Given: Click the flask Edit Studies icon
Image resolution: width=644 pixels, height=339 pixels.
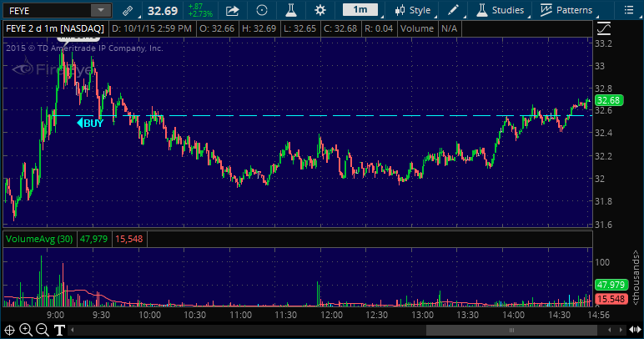Looking at the screenshot, I should (x=291, y=11).
